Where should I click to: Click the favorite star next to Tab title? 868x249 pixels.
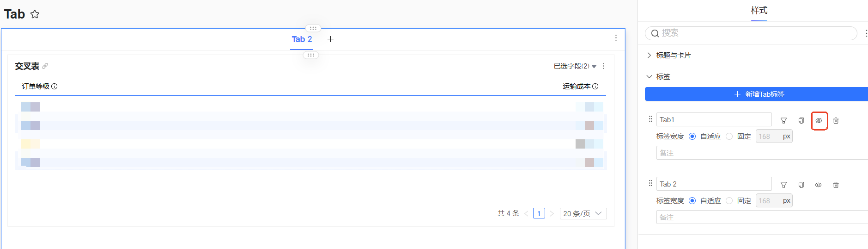(x=35, y=14)
